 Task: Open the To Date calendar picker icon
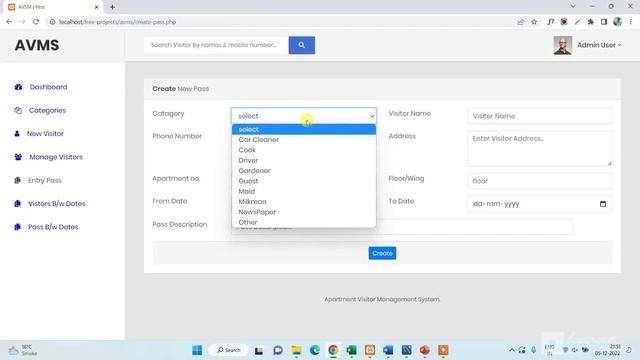click(603, 204)
